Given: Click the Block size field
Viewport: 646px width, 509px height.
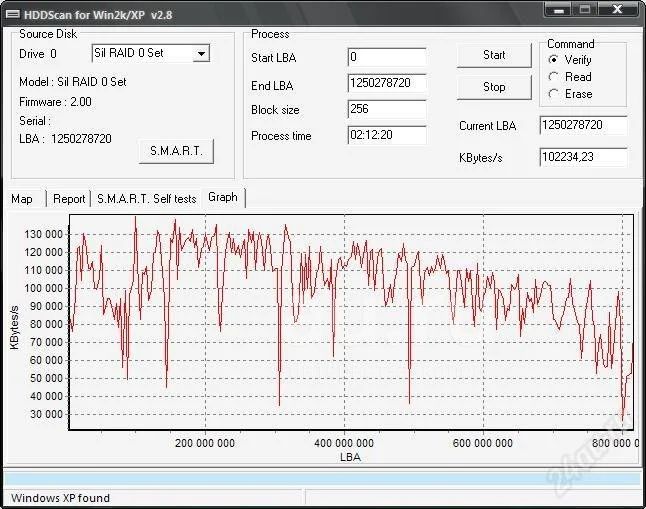Looking at the screenshot, I should coord(387,109).
